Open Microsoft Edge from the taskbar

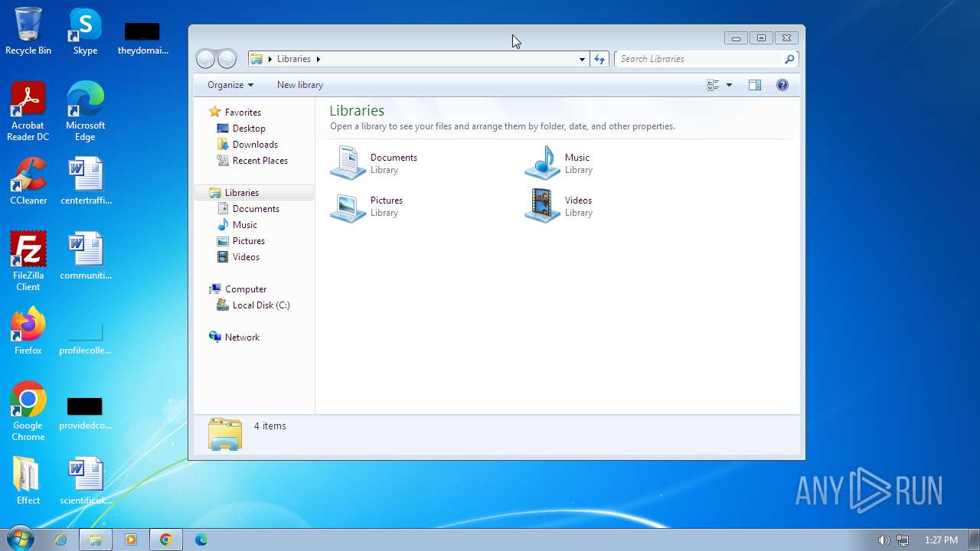[201, 540]
